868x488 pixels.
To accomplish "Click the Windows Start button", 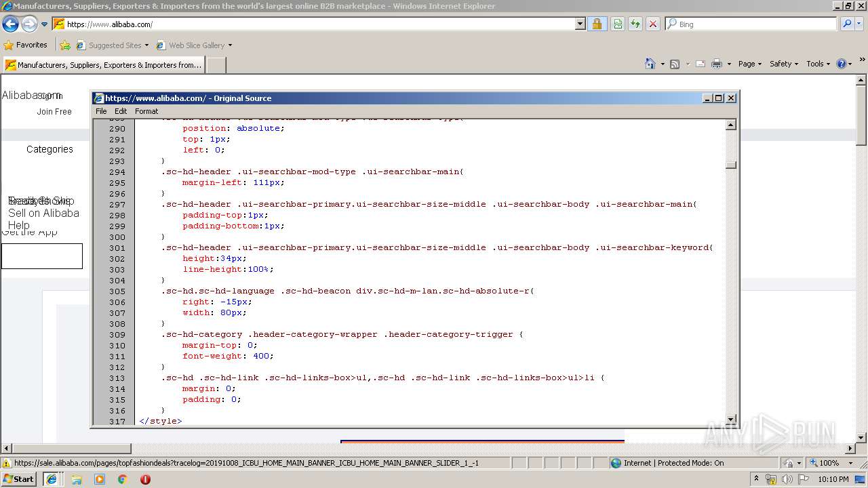I will click(x=18, y=479).
